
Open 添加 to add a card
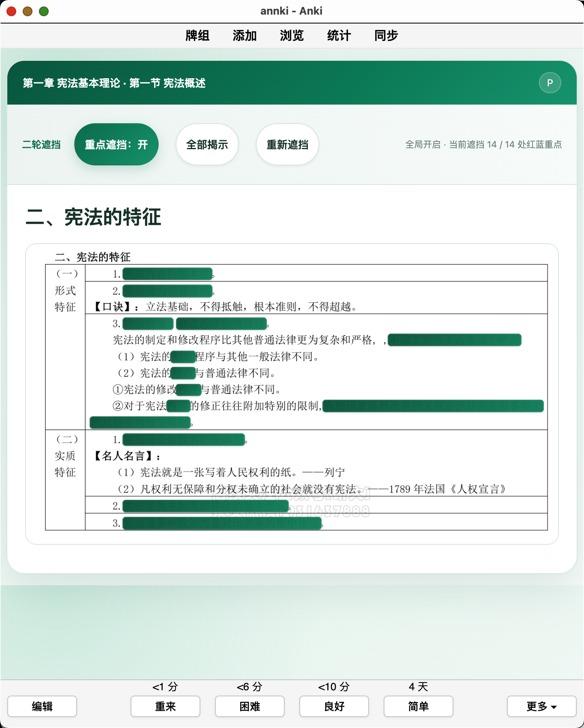click(245, 36)
